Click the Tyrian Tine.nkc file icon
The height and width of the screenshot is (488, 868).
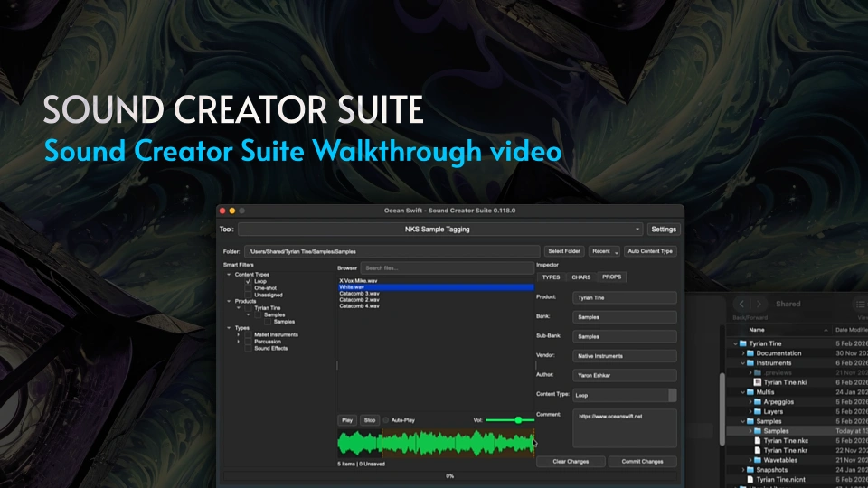[758, 440]
